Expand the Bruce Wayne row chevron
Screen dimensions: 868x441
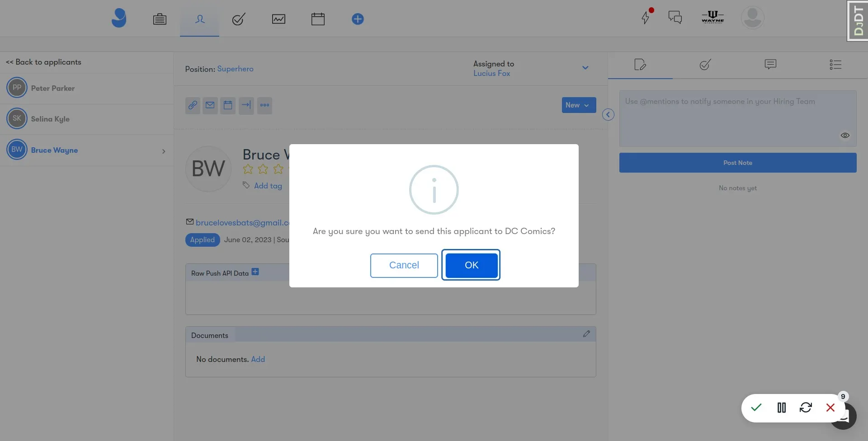pos(164,151)
